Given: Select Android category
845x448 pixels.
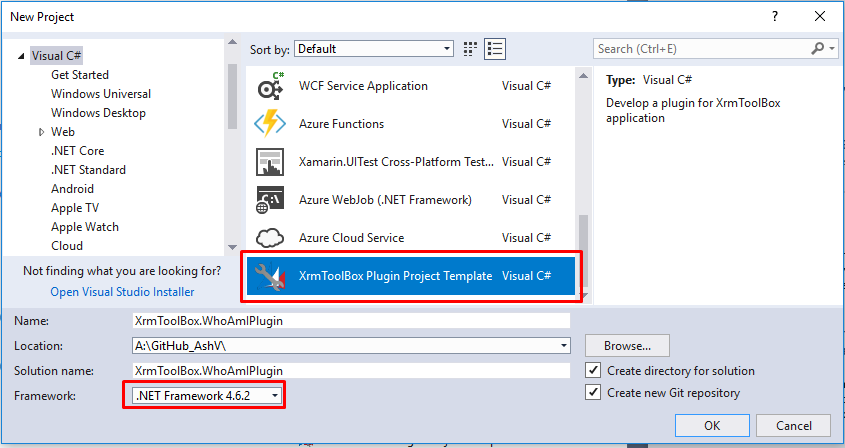Looking at the screenshot, I should click(72, 189).
